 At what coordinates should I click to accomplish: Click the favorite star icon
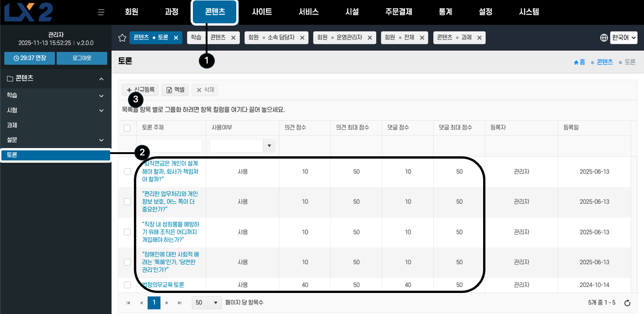122,38
